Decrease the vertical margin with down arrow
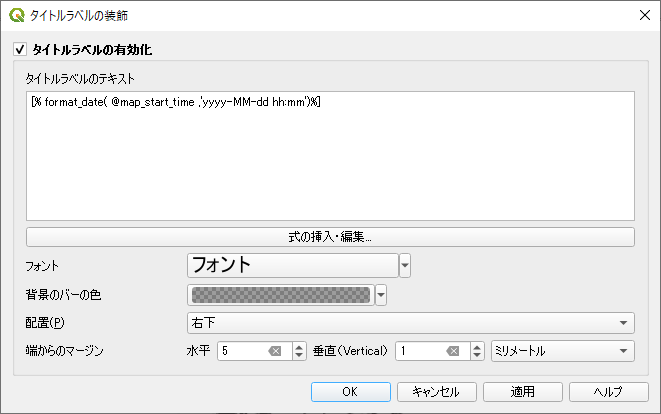 [477, 355]
